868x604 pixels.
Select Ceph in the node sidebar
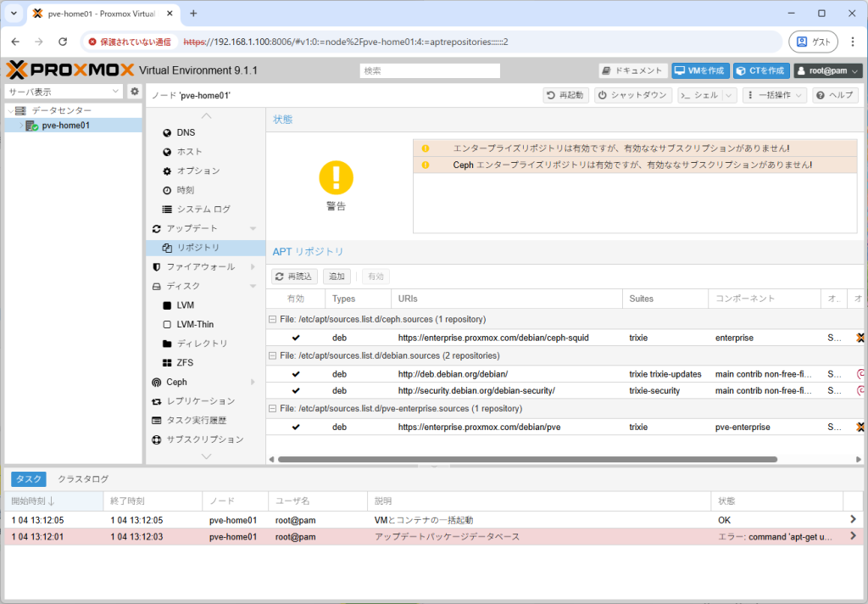point(179,382)
